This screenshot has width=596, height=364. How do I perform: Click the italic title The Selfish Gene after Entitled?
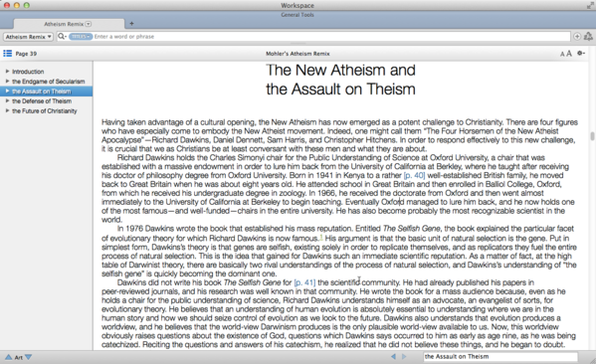(412, 229)
